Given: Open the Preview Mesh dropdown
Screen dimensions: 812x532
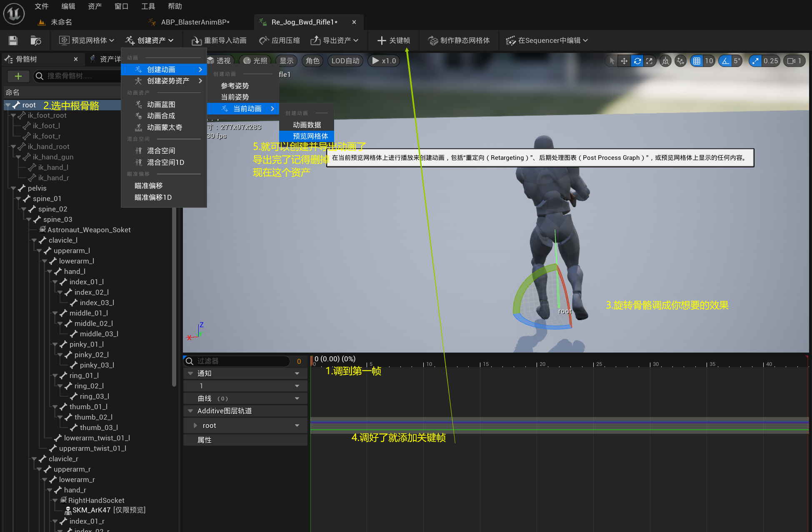Looking at the screenshot, I should point(87,40).
